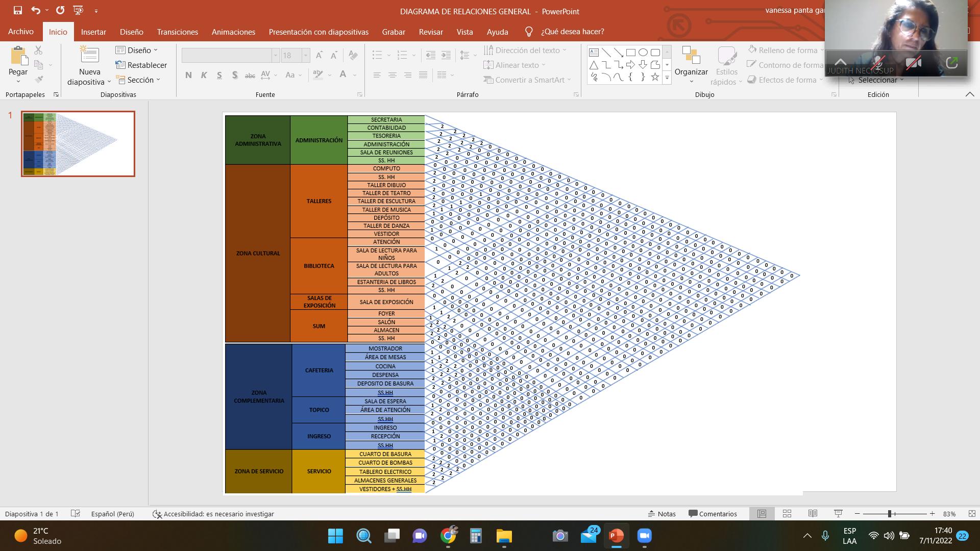Switch to reading view
The height and width of the screenshot is (551, 980).
pos(813,514)
